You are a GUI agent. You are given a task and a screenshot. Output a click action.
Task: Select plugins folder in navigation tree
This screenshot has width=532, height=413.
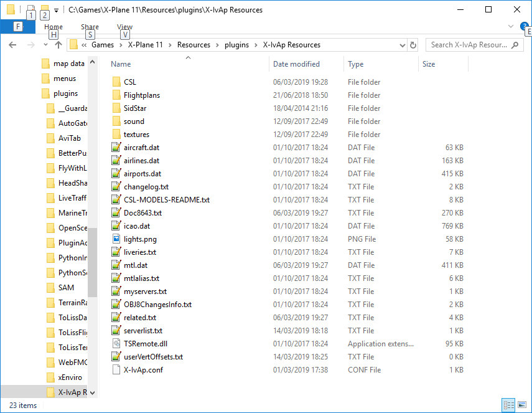[x=65, y=93]
